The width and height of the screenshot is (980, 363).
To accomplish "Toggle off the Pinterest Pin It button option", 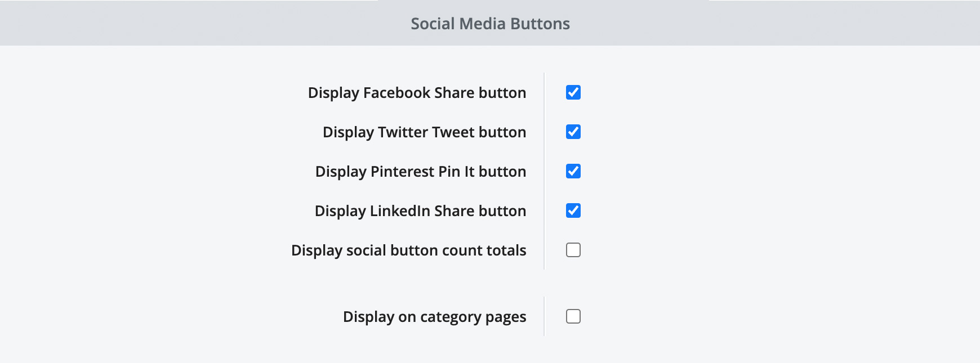I will [x=573, y=171].
